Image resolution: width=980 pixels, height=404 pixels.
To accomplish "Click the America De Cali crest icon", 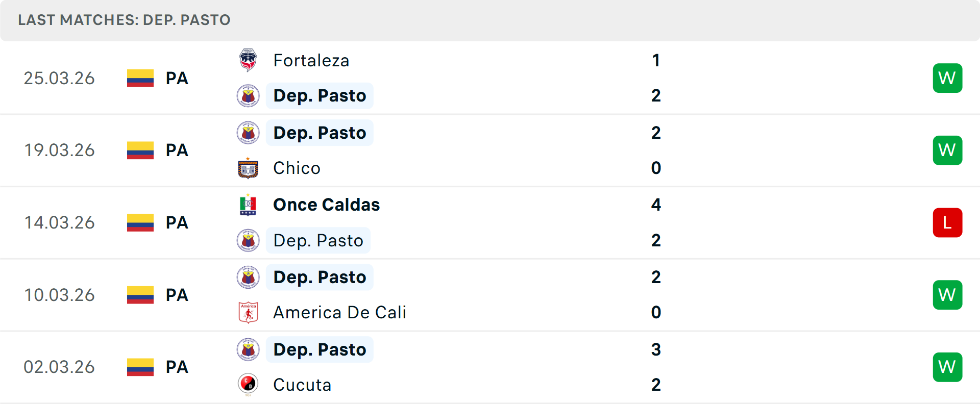I will [248, 312].
